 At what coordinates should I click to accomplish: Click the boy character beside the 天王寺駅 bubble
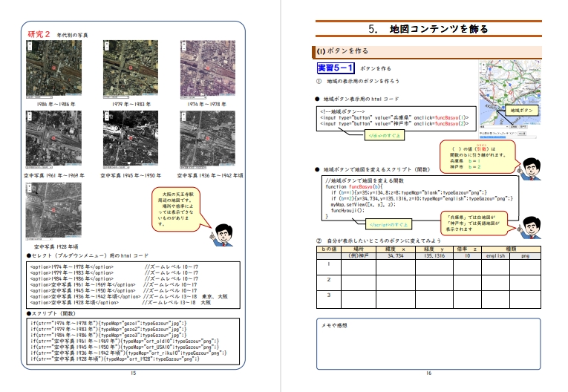click(222, 235)
